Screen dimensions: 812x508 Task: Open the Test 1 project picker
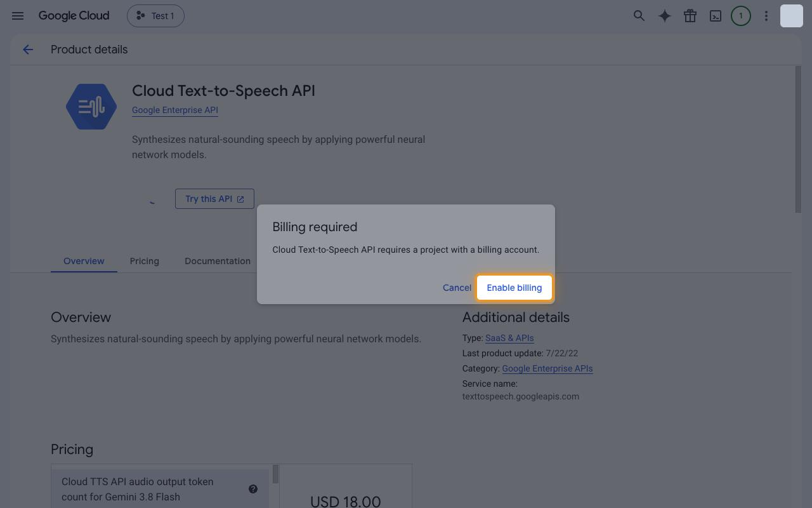point(155,16)
